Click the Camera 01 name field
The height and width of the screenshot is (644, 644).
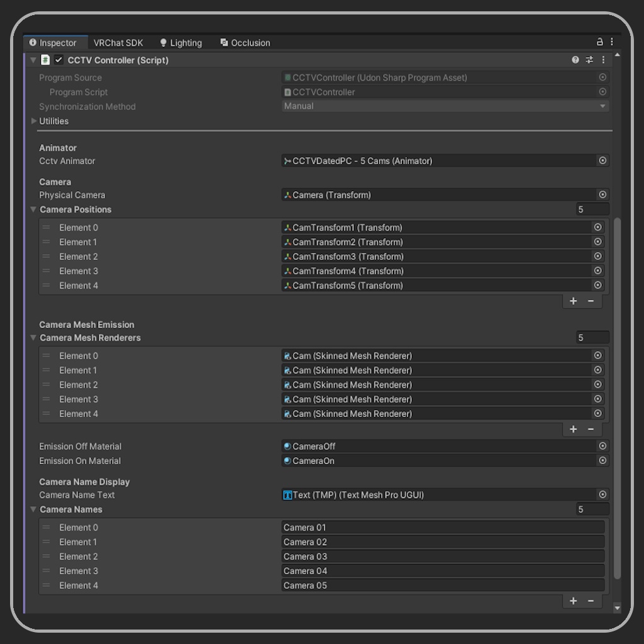[x=443, y=528]
